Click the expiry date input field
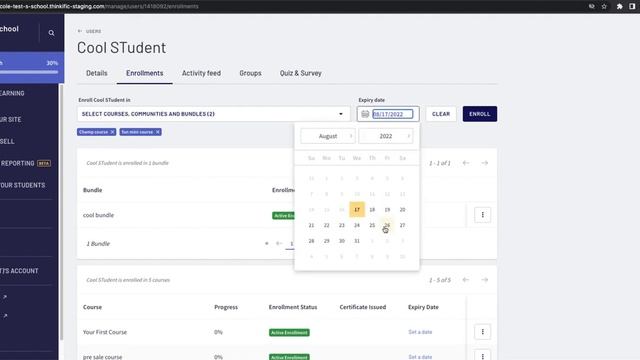Image resolution: width=640 pixels, height=360 pixels. click(x=393, y=114)
